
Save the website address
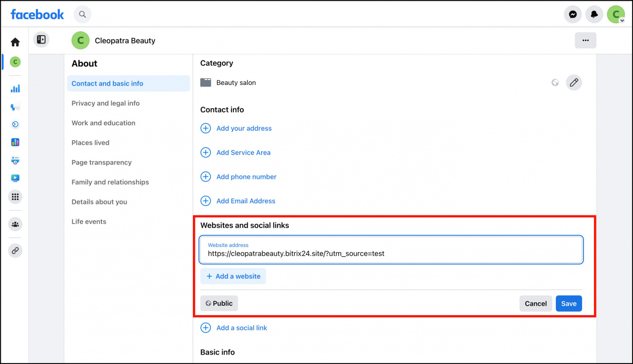point(569,303)
